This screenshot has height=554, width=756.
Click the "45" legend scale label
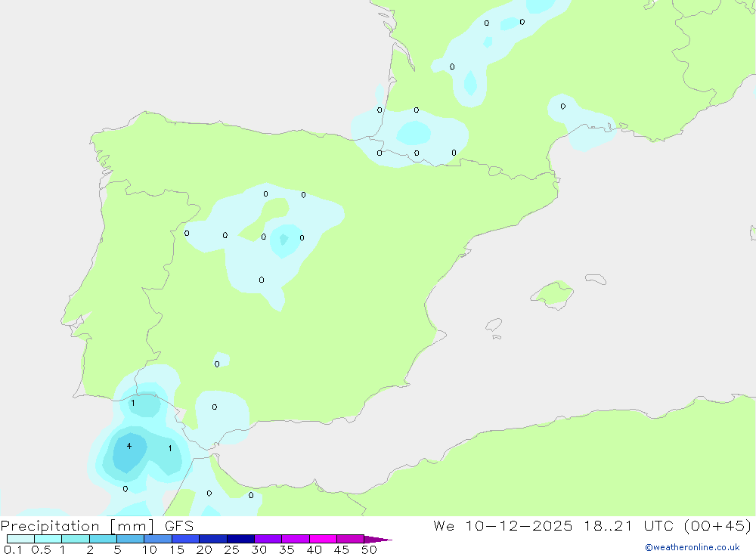click(342, 549)
